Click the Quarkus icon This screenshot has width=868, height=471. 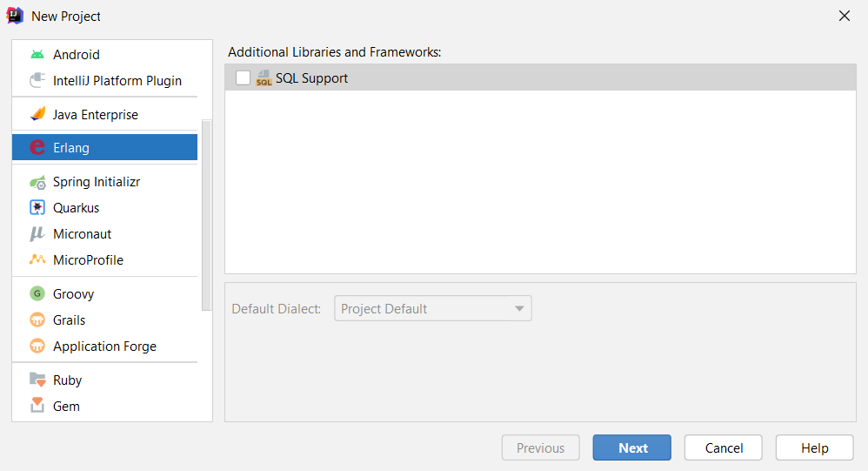pos(37,208)
